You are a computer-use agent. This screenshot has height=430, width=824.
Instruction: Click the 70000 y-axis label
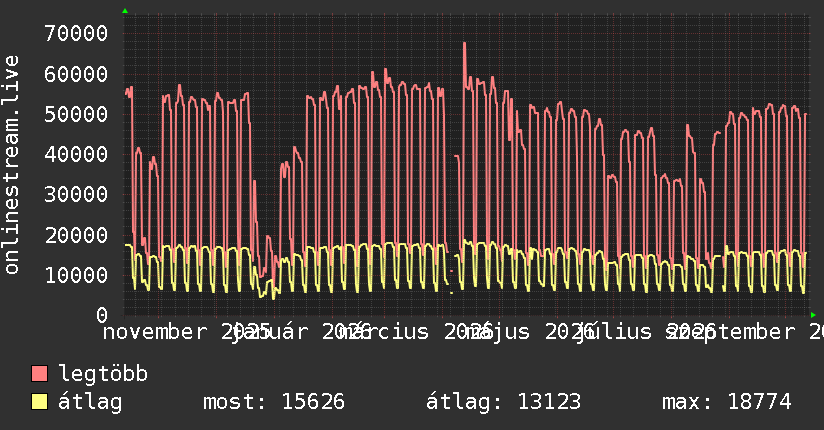(76, 34)
